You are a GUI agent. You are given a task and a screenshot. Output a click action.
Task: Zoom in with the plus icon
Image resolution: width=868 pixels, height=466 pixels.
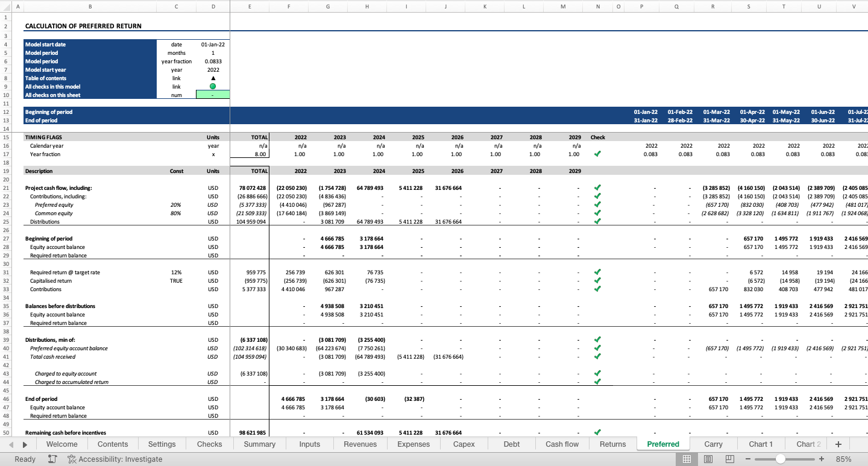point(821,459)
